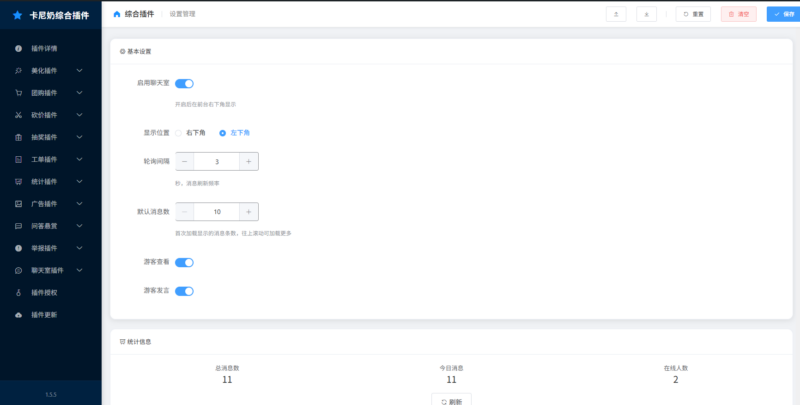Image resolution: width=800 pixels, height=405 pixels.
Task: Click the 默认消息数 input field
Action: (x=217, y=212)
